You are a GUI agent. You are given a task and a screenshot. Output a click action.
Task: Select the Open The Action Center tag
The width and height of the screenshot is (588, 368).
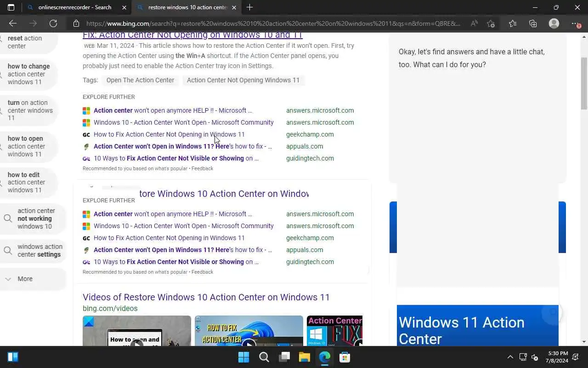coord(140,80)
